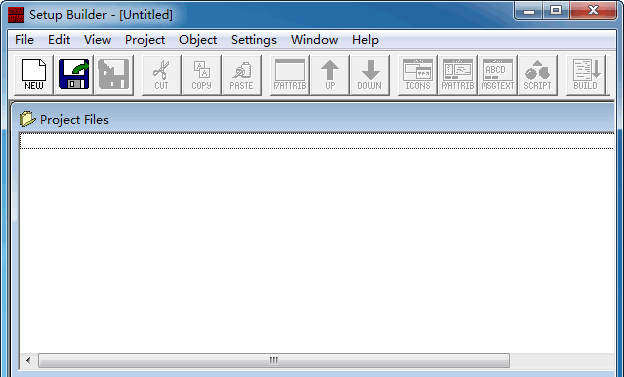Maximize the Setup Builder window
This screenshot has width=624, height=377.
556,10
